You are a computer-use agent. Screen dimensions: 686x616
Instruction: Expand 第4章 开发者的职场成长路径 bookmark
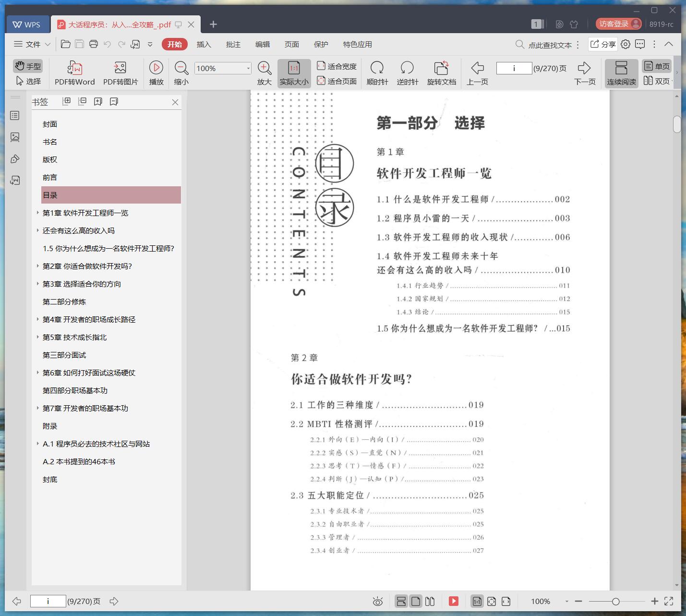click(x=37, y=319)
